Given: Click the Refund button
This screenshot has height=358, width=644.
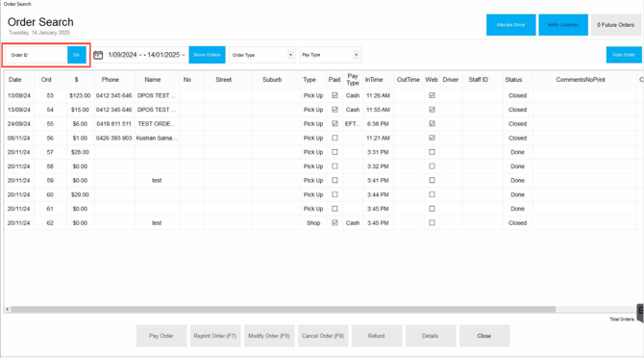Looking at the screenshot, I should click(377, 336).
